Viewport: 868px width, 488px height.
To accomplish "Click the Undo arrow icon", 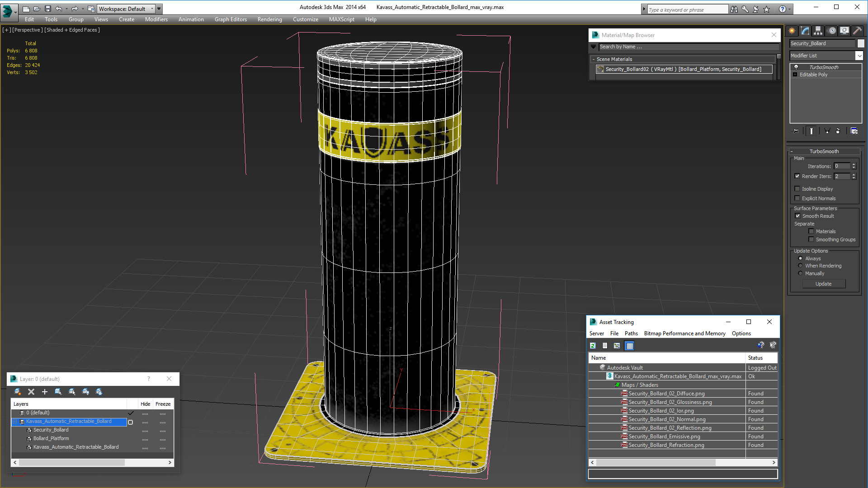I will pos(58,9).
